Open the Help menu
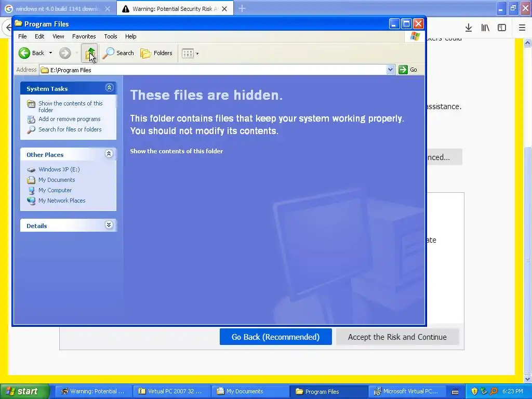Viewport: 532px width, 399px height. click(x=130, y=36)
